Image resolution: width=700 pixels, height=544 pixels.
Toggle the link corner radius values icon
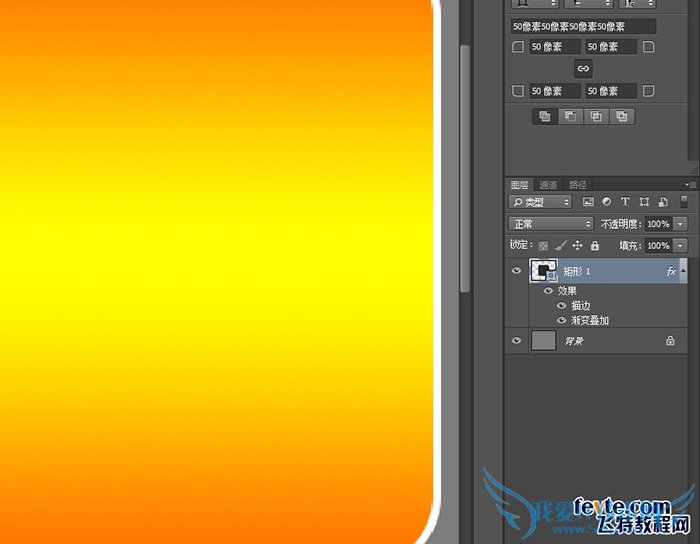point(583,69)
